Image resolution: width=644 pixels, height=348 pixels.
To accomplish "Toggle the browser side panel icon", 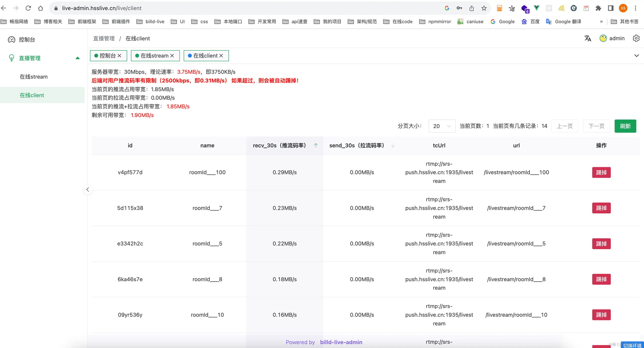I will [611, 8].
